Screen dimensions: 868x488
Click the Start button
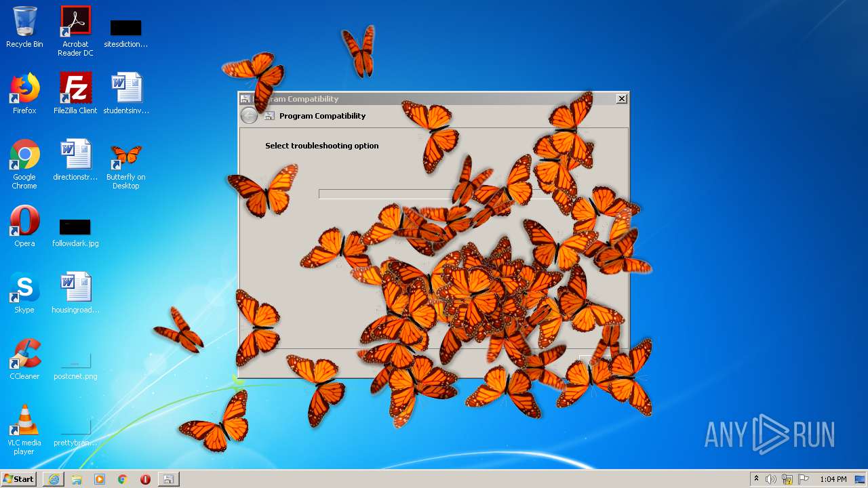click(18, 479)
